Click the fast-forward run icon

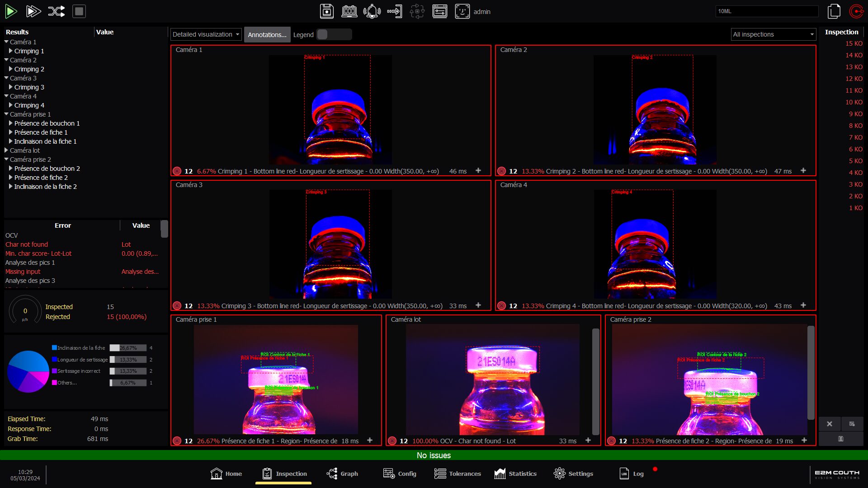tap(33, 11)
